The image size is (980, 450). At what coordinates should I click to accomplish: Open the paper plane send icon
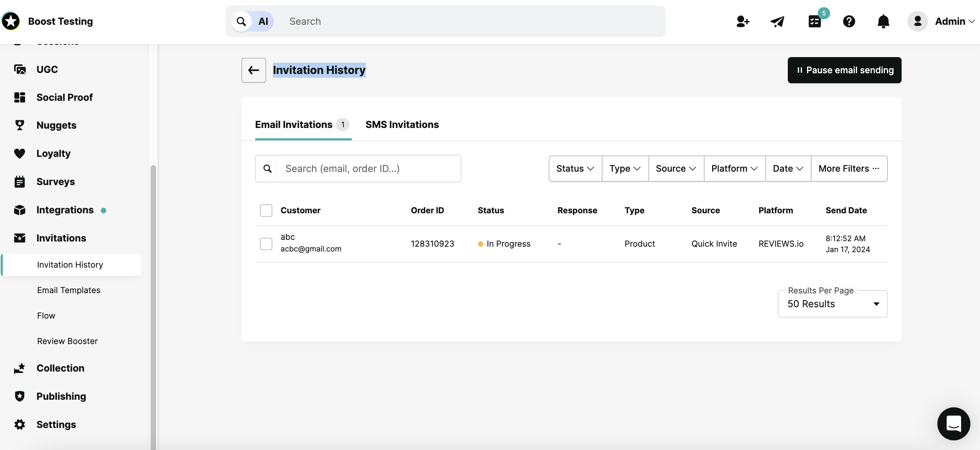pos(777,21)
